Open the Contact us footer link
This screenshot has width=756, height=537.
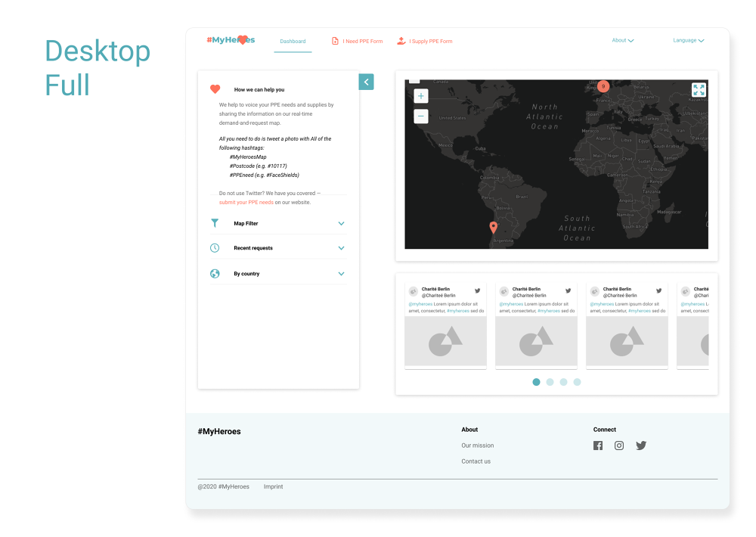click(476, 461)
